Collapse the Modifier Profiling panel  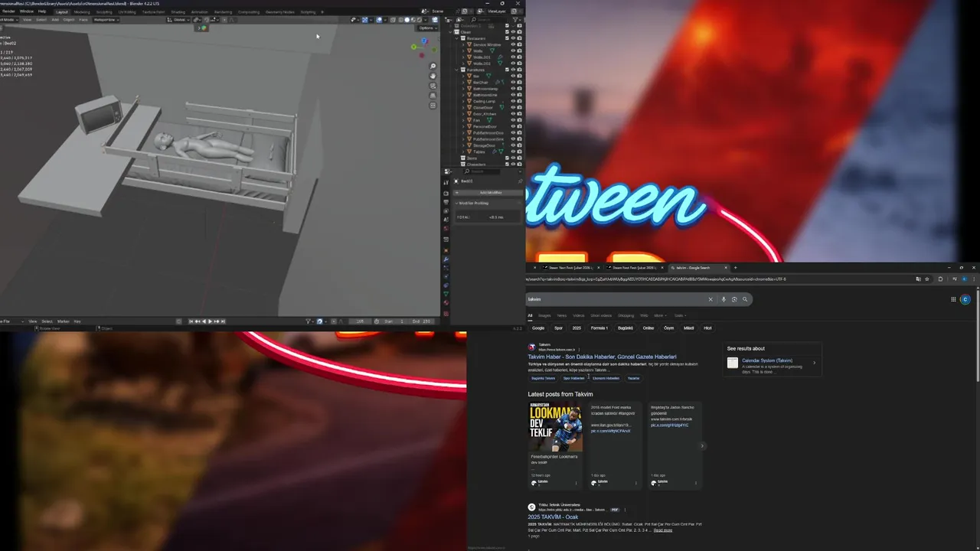point(456,203)
